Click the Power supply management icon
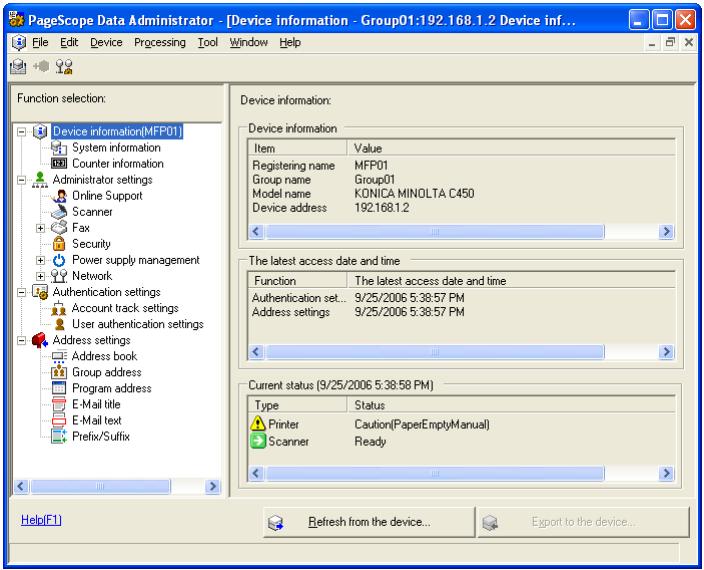Image resolution: width=704 pixels, height=570 pixels. (59, 260)
